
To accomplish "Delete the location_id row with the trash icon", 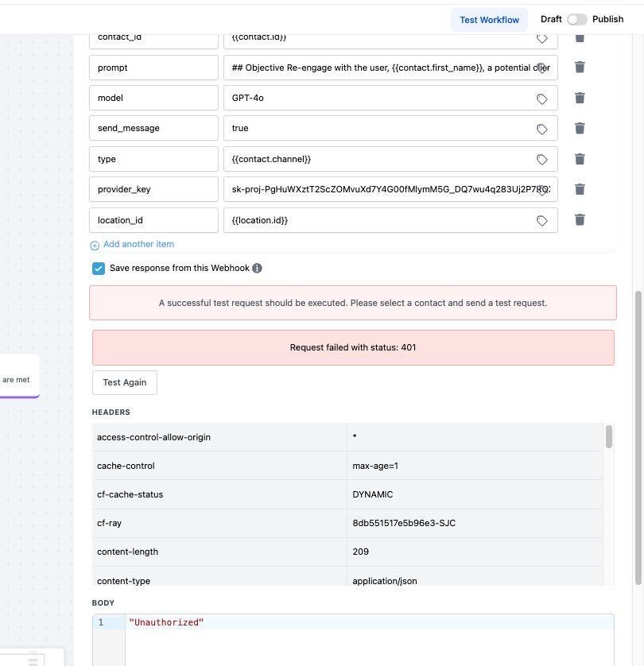I will [x=580, y=220].
